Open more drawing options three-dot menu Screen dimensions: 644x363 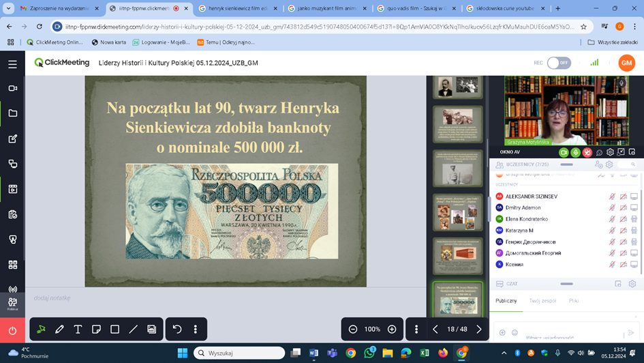coord(196,330)
